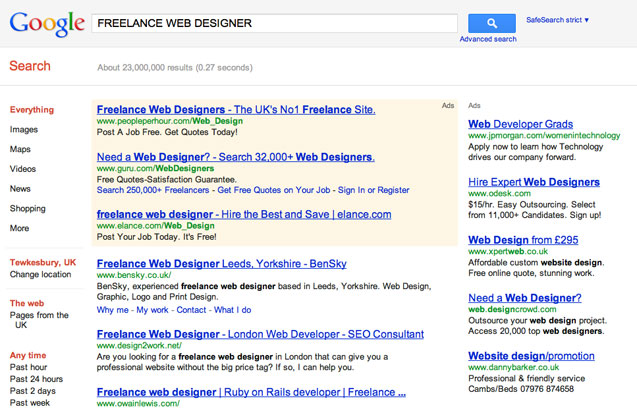Viewport: 637px width, 409px height.
Task: Select Maps in the left sidebar
Action: pyautogui.click(x=20, y=149)
